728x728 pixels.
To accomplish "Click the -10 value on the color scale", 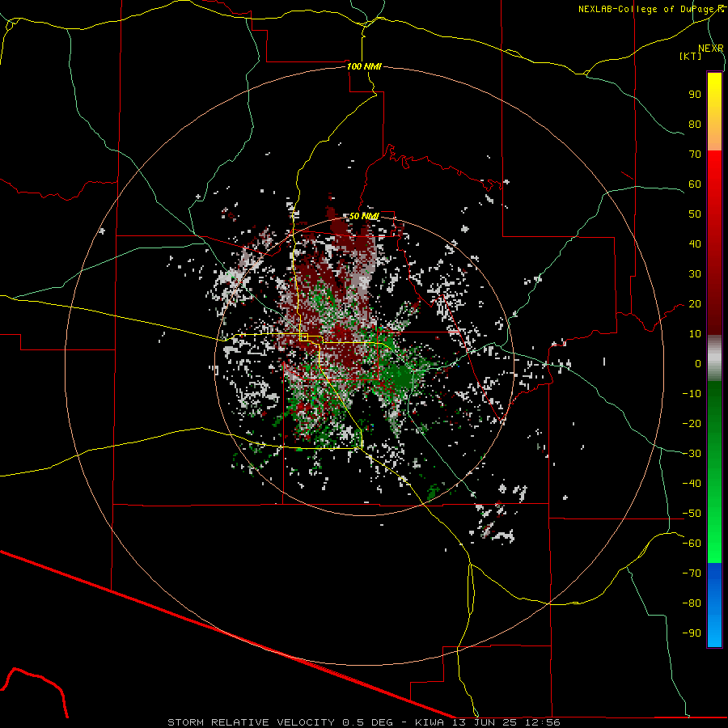I will [692, 394].
